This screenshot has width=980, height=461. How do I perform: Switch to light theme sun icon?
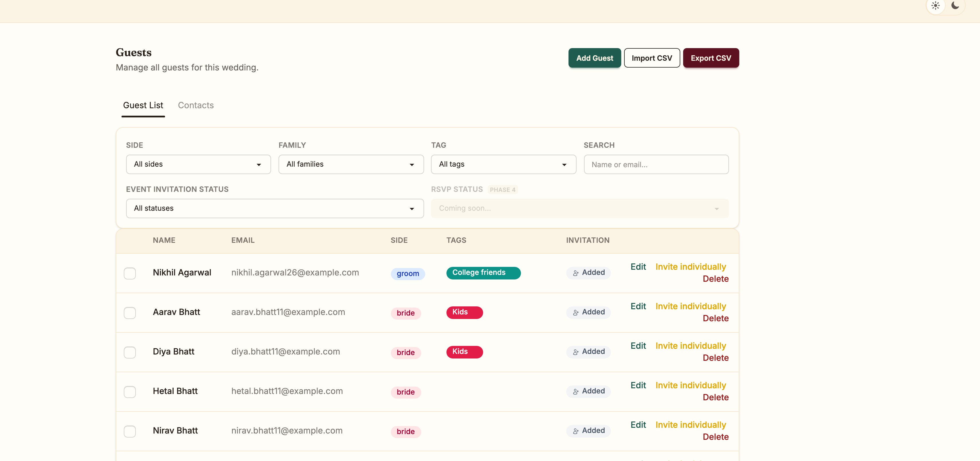pos(936,6)
